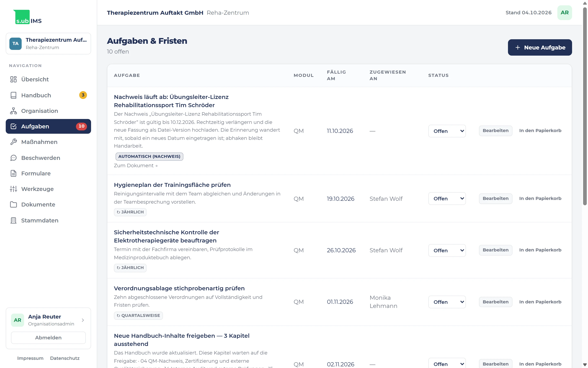Click the Handbuch book icon
This screenshot has width=588, height=368.
13,95
